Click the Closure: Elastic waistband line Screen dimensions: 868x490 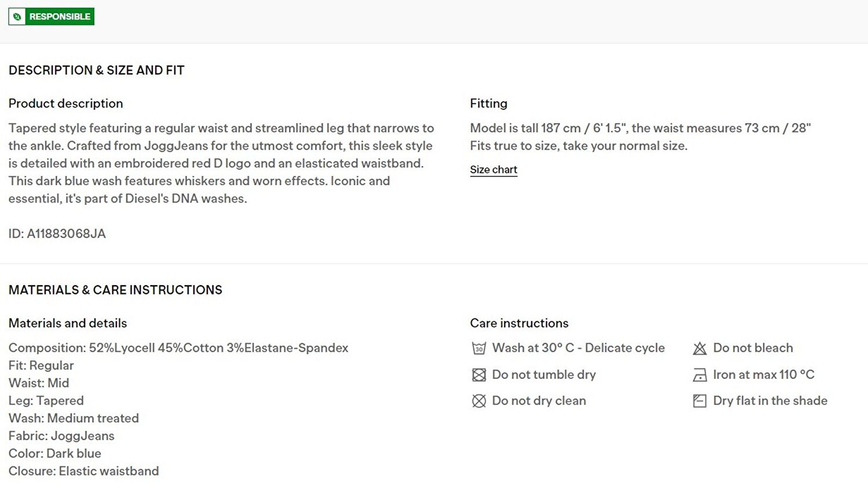pos(83,471)
